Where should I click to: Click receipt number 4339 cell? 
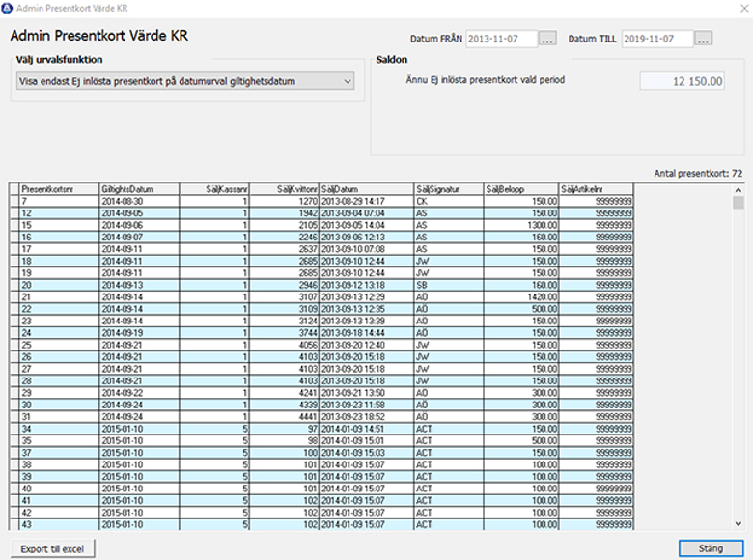click(284, 406)
